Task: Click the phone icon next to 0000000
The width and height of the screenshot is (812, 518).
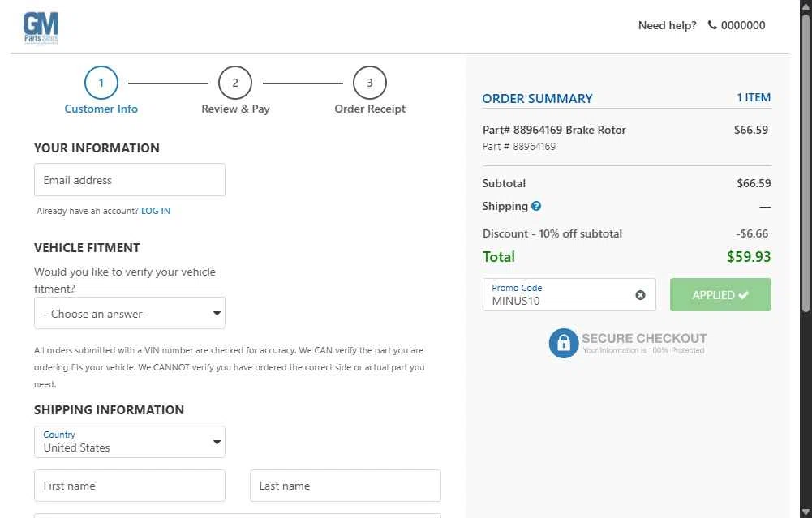Action: [712, 25]
